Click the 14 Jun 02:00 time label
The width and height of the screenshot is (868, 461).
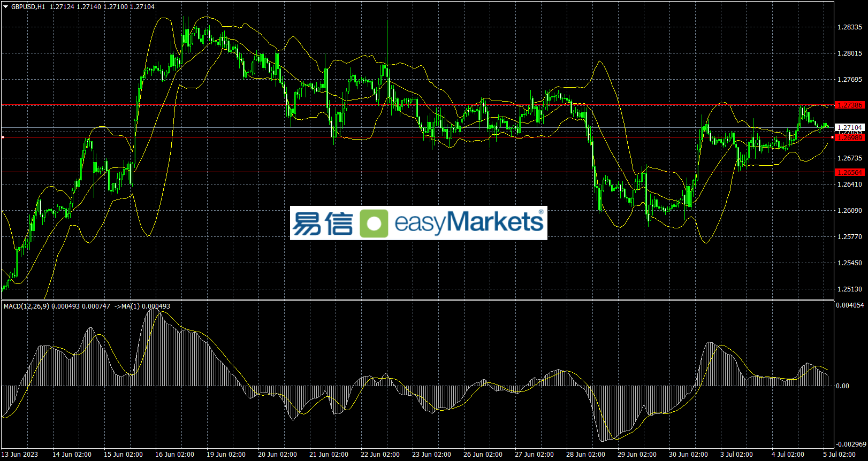72,455
